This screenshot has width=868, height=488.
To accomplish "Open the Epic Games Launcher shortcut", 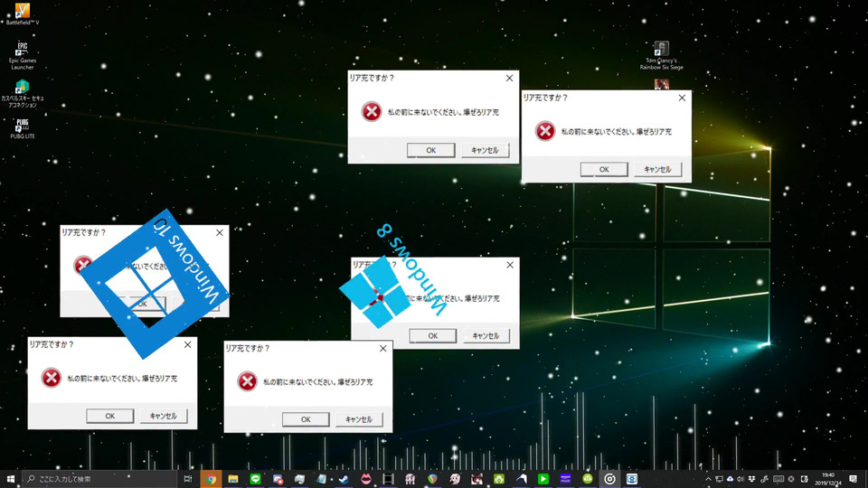I will point(22,55).
